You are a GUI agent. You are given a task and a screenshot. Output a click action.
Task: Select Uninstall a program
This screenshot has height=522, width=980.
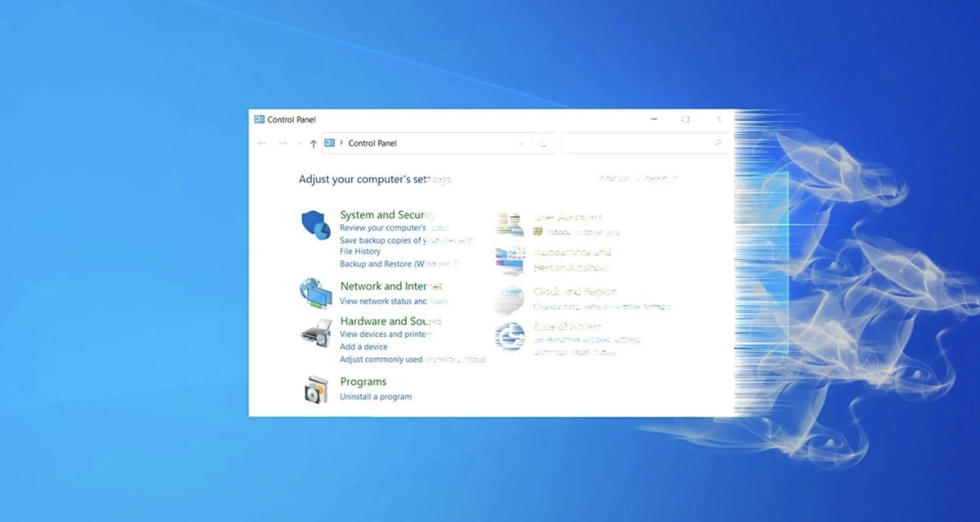pos(375,397)
